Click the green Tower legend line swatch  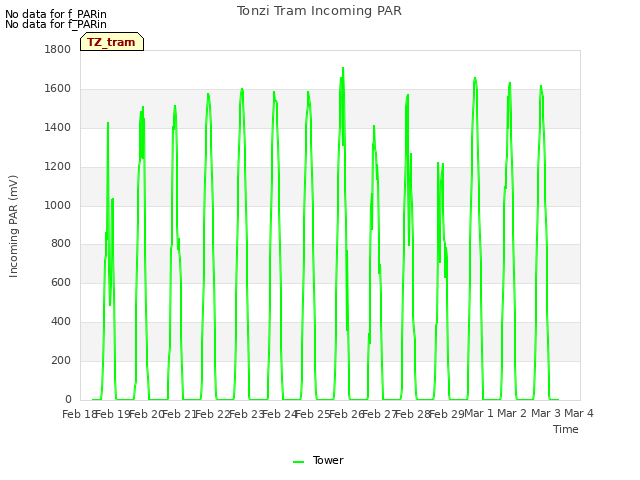tap(298, 462)
